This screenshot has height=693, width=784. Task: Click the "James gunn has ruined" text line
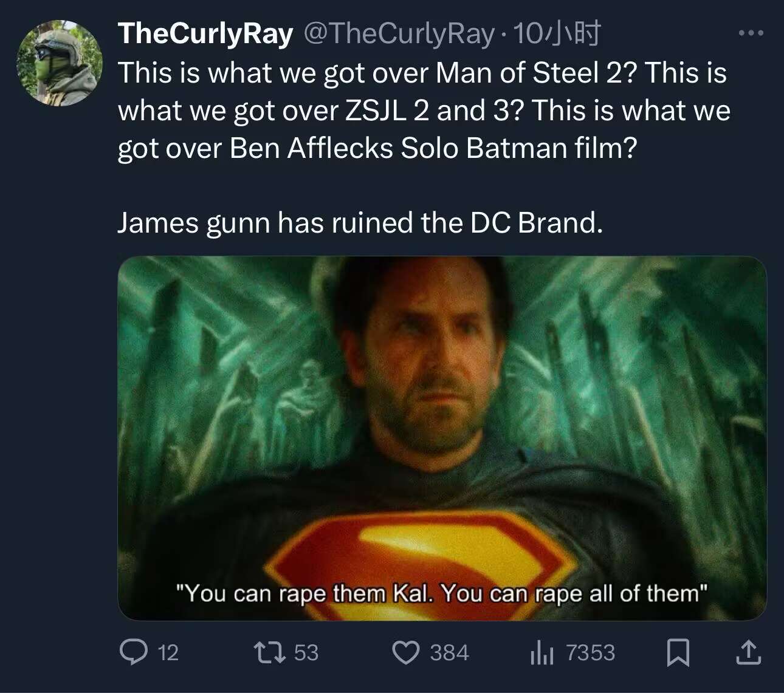pyautogui.click(x=360, y=223)
